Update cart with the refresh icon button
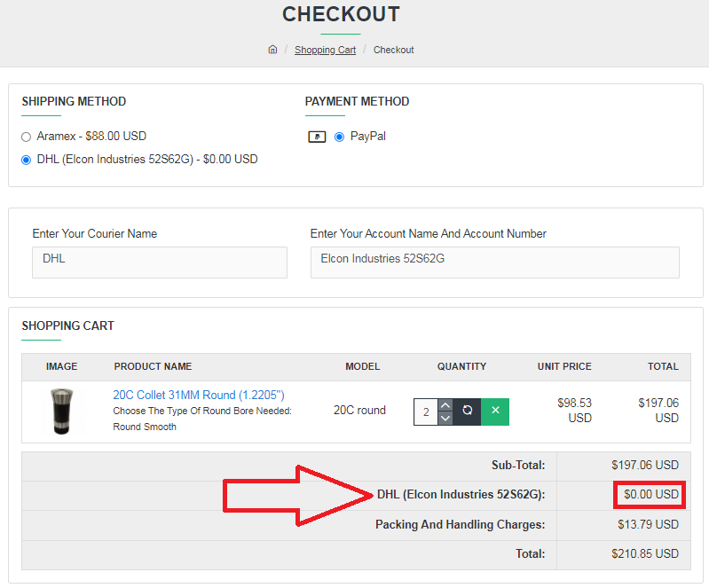709x588 pixels. (467, 412)
